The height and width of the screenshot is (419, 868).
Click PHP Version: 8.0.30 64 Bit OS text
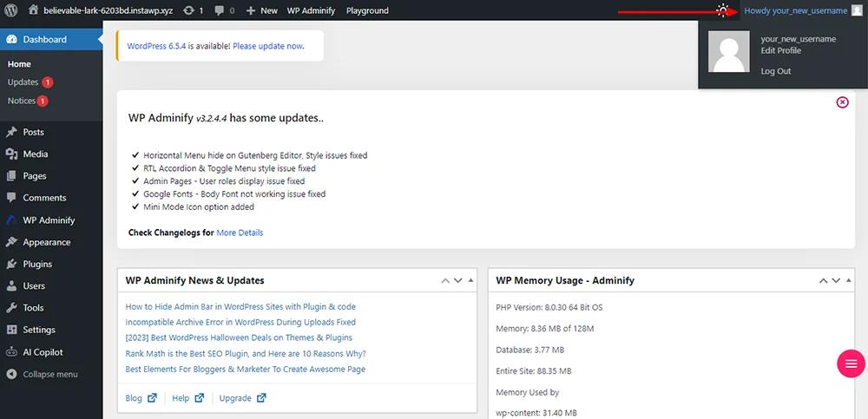(x=549, y=307)
